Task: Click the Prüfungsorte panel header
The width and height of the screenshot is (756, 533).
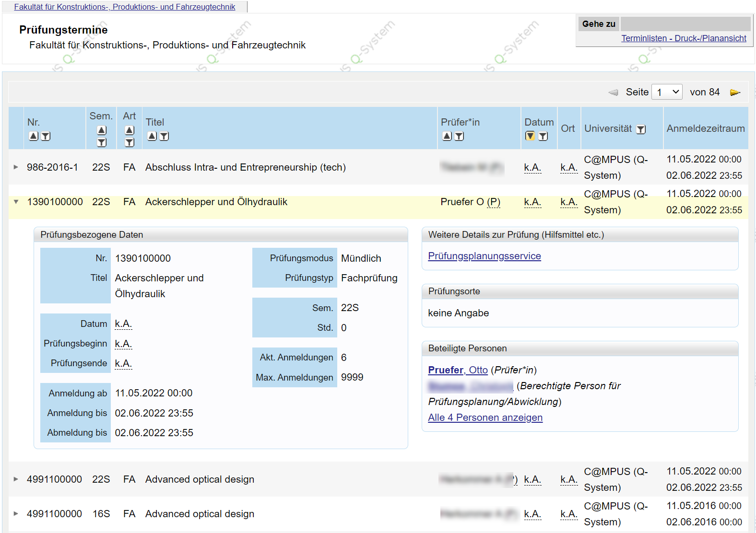Action: tap(580, 291)
